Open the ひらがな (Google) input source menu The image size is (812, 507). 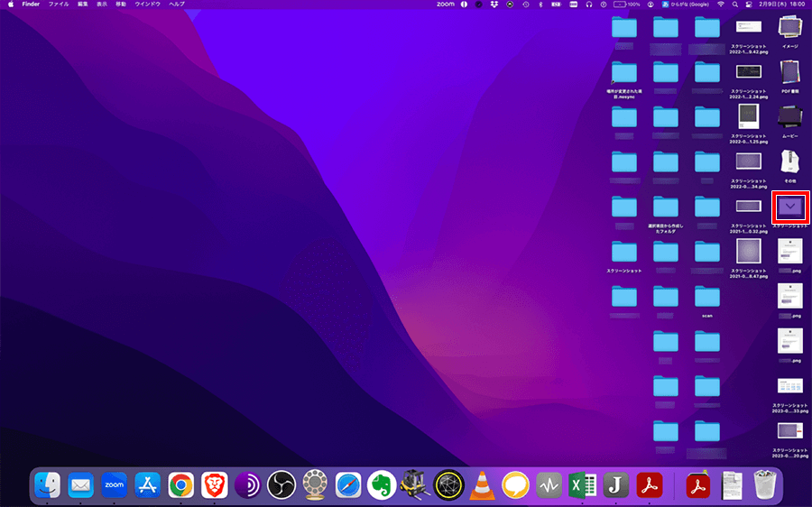click(685, 5)
